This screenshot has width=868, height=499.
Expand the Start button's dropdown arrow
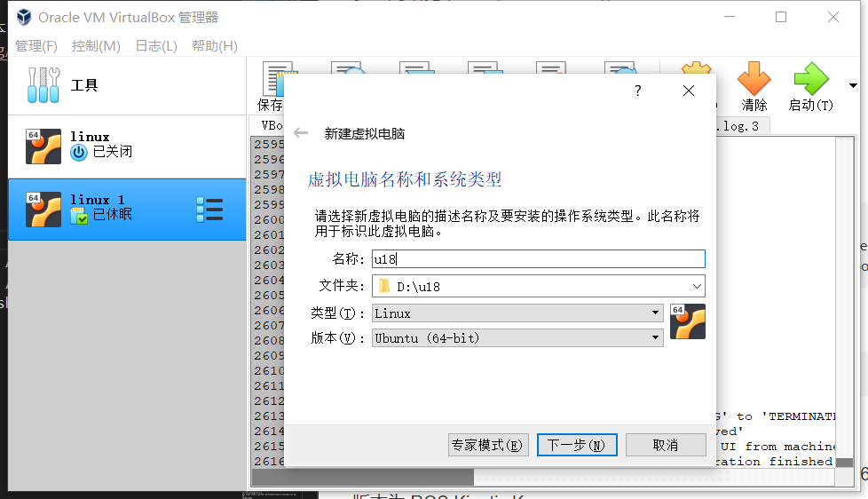[854, 86]
